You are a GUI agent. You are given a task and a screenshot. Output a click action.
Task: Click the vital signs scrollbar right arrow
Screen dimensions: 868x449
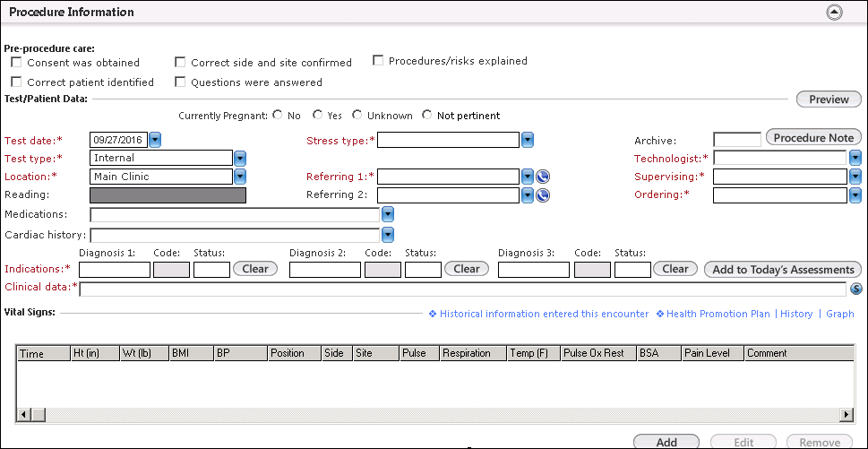tap(847, 414)
